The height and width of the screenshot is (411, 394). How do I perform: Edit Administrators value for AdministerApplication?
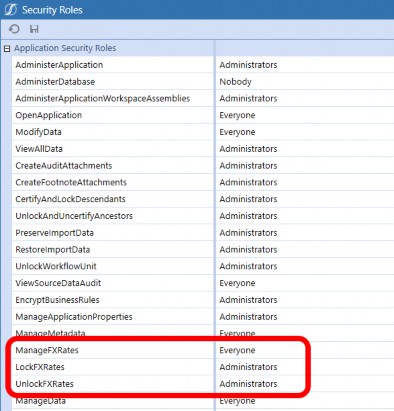coord(248,65)
